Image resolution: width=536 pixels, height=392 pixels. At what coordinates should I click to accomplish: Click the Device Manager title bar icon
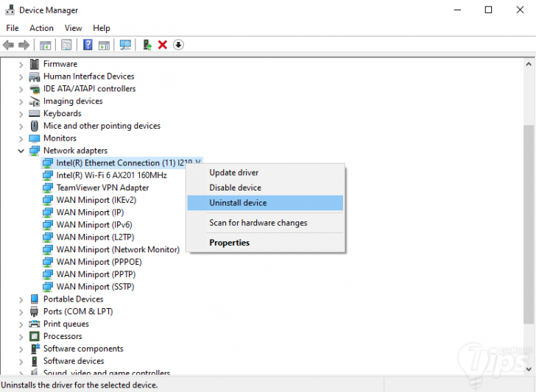click(10, 10)
